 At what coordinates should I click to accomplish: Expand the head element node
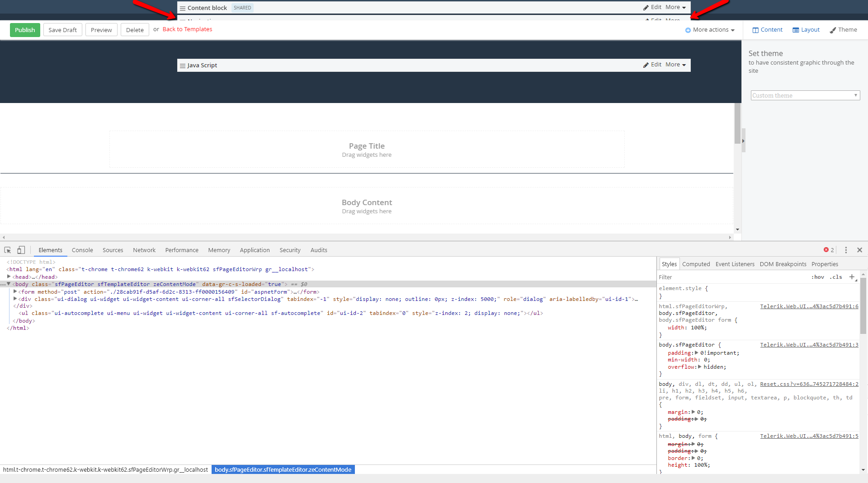coord(9,277)
